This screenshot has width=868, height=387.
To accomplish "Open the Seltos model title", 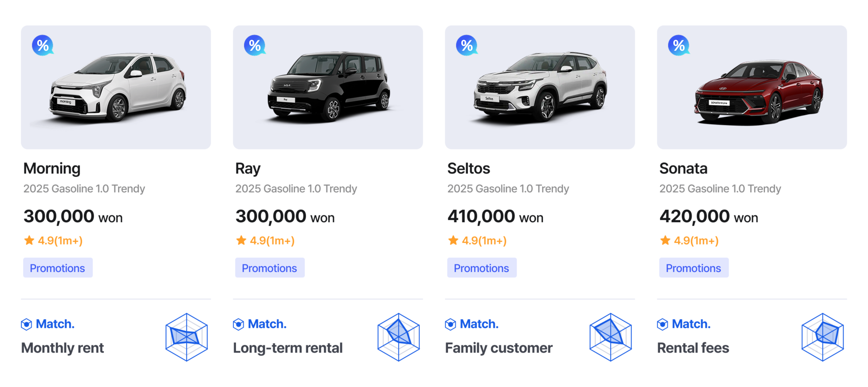I will point(468,168).
